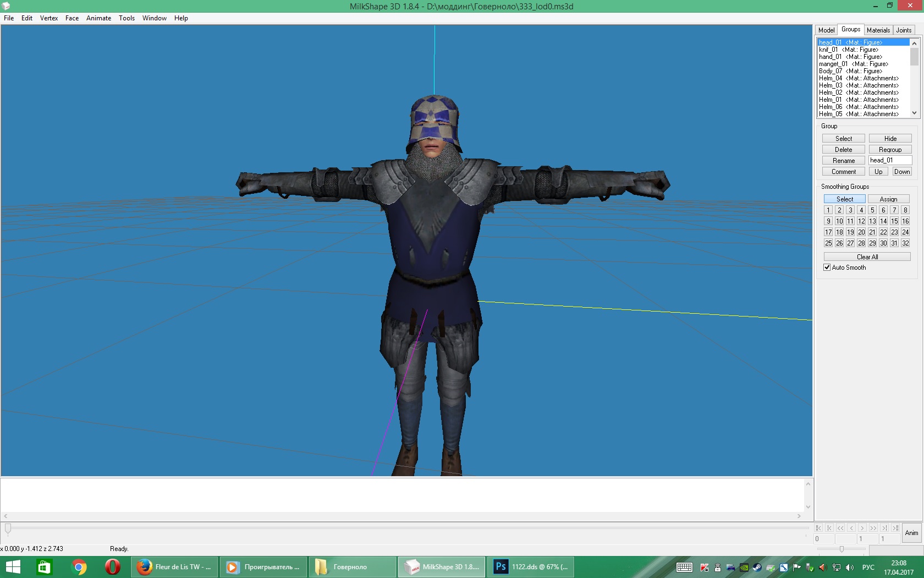924x578 pixels.
Task: Switch to Photoshop 1122.dds window
Action: (531, 567)
